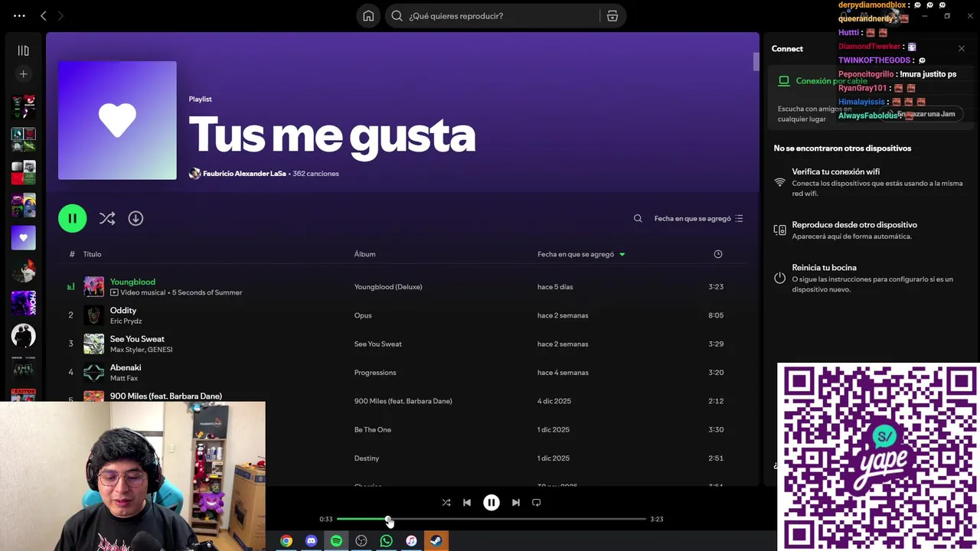The height and width of the screenshot is (551, 980).
Task: Open album Opus
Action: tap(363, 315)
